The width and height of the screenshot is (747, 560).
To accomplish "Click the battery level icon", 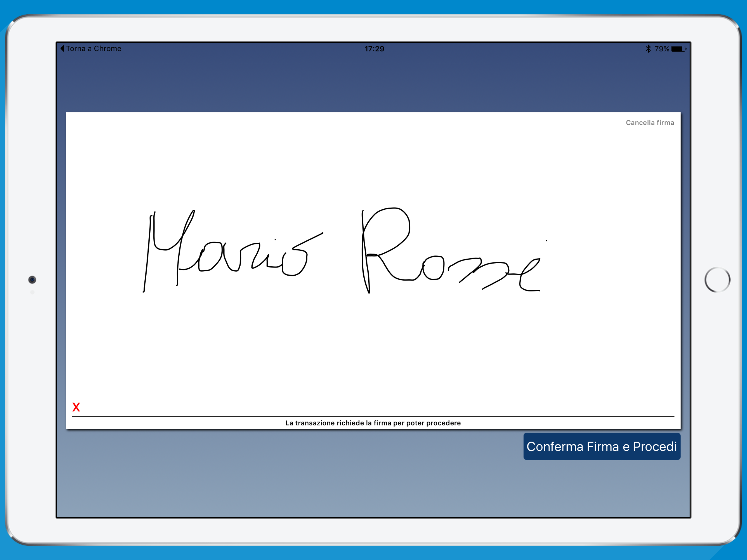I will point(678,49).
